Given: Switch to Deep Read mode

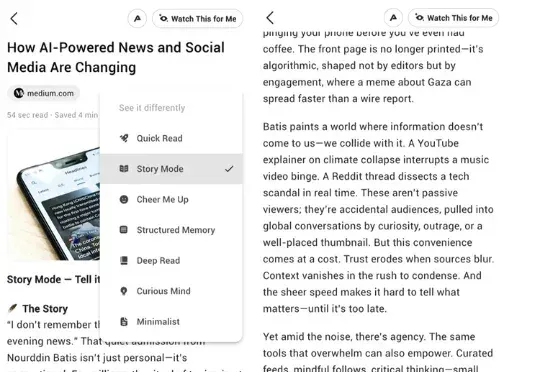Looking at the screenshot, I should tap(171, 260).
